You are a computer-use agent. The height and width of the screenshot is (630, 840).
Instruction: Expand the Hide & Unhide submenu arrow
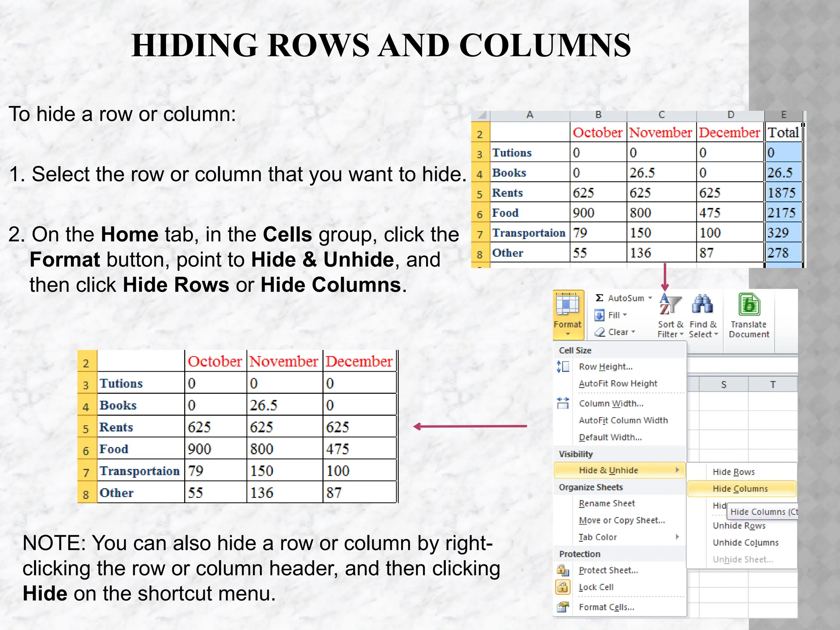(678, 470)
